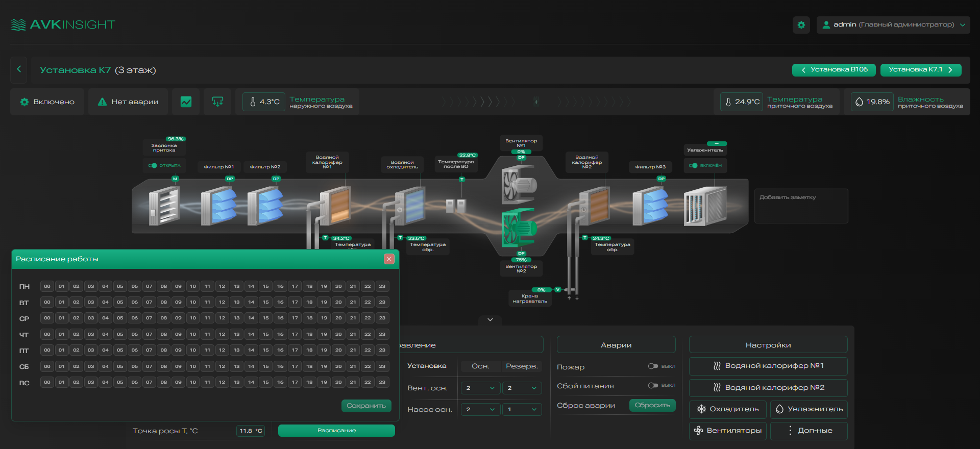Select water heater №2 graphic
This screenshot has width=980, height=449.
[x=595, y=205]
